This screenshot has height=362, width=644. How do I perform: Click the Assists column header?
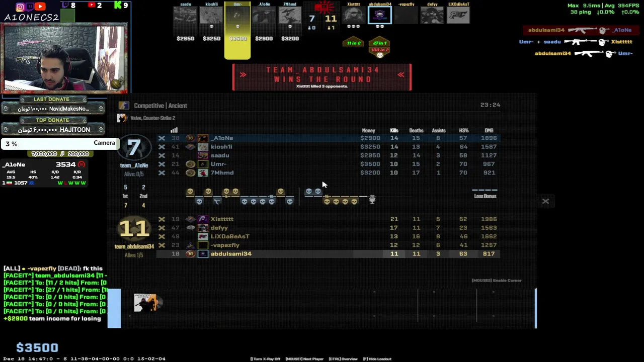coord(438,131)
